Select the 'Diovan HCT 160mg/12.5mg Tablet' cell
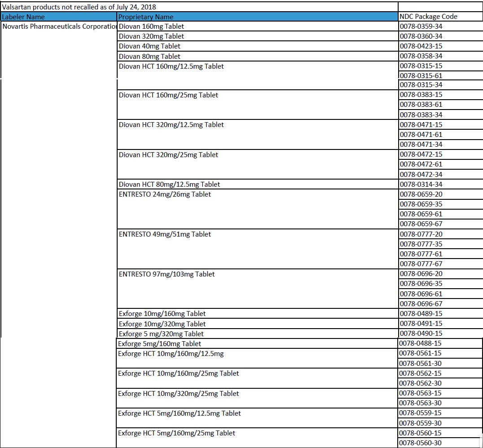 pos(258,75)
